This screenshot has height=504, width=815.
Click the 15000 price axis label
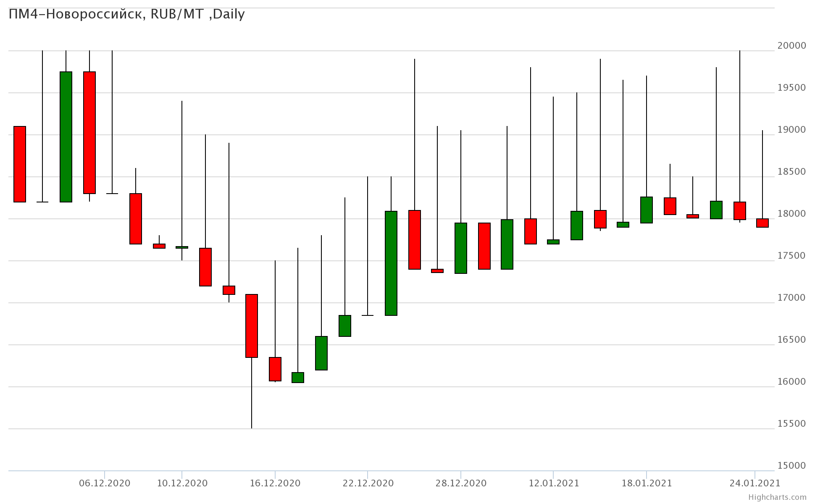(791, 466)
